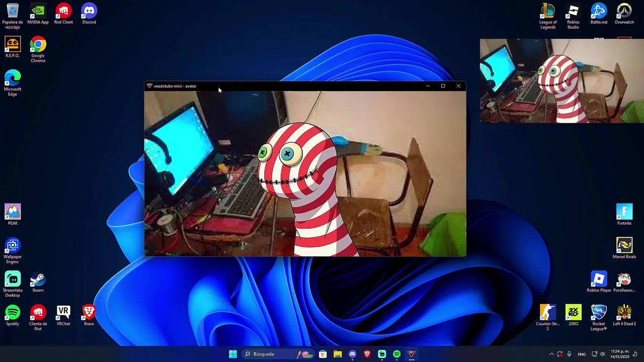
Task: Select the VRChat desktop shortcut
Action: tap(63, 315)
